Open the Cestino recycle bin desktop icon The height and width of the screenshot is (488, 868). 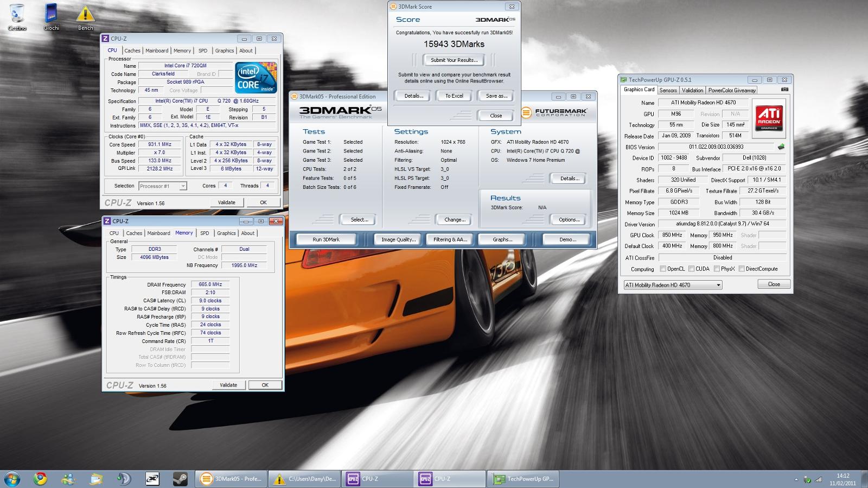pos(17,16)
